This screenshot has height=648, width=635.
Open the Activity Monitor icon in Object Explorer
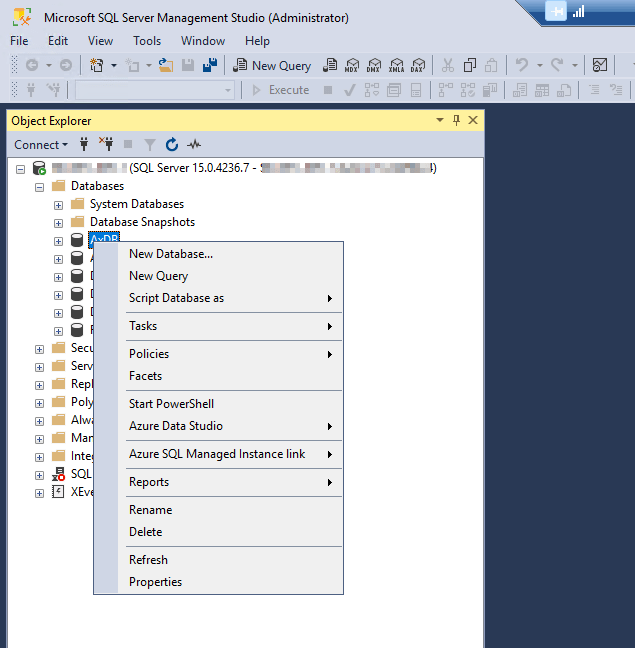[194, 144]
